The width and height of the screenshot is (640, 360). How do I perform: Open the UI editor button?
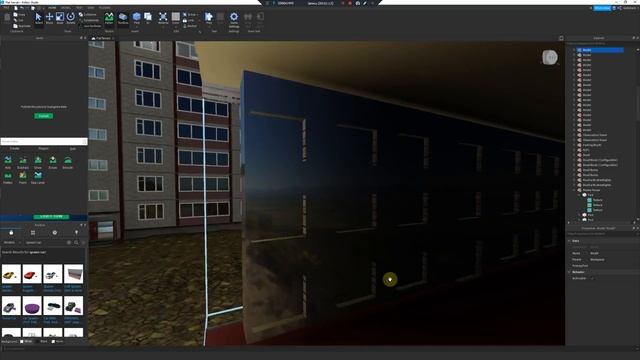point(148,19)
